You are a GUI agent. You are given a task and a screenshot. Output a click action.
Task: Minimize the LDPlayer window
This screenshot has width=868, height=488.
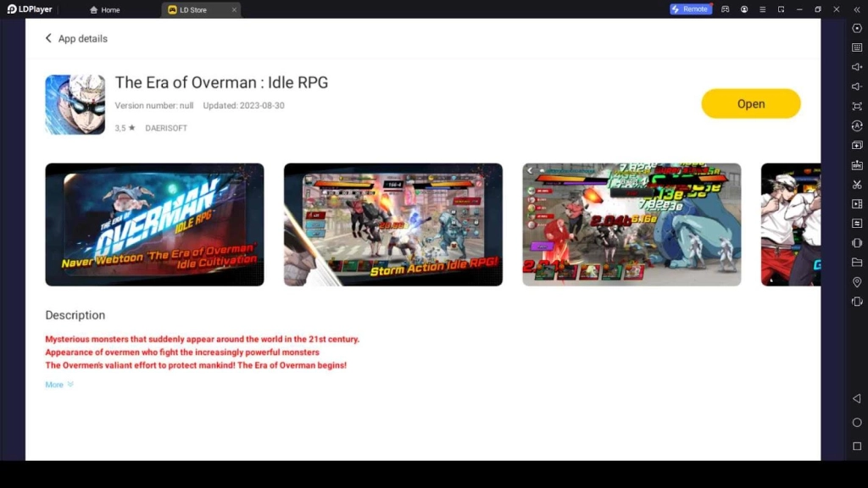click(799, 9)
